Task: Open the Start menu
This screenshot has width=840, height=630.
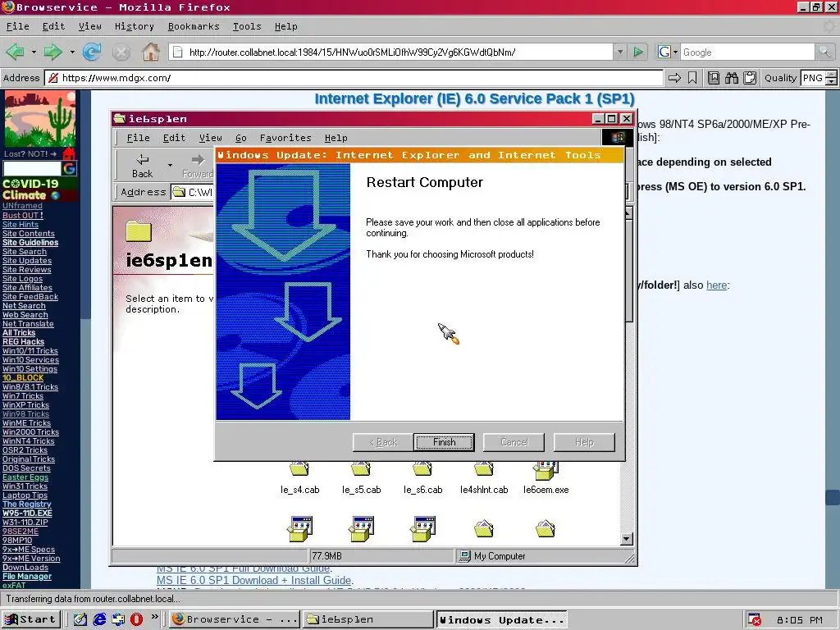Action: point(31,619)
